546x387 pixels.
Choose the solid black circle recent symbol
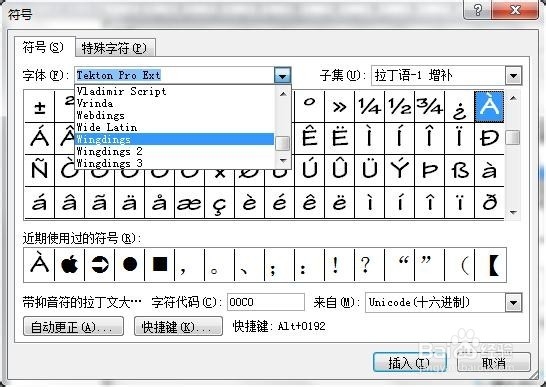click(x=130, y=265)
